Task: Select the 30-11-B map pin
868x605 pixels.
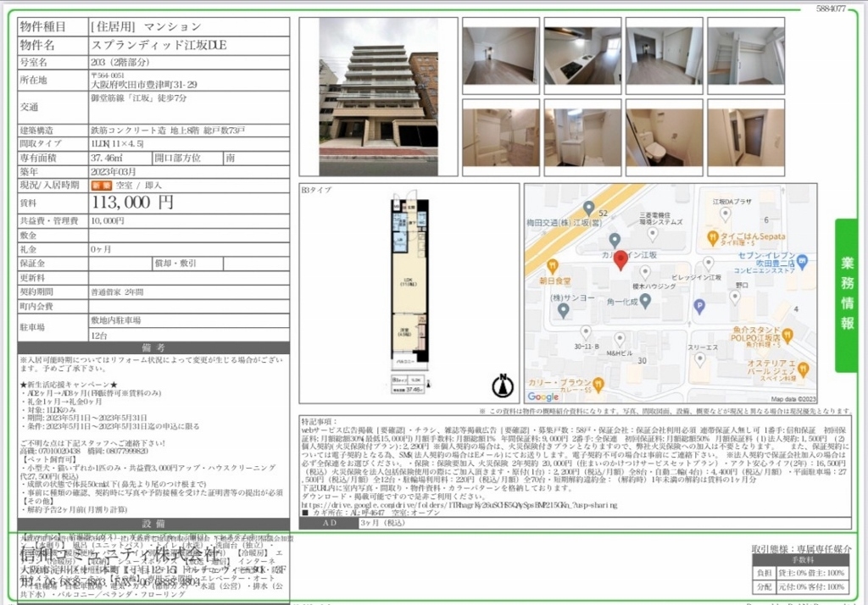Action: tap(585, 333)
